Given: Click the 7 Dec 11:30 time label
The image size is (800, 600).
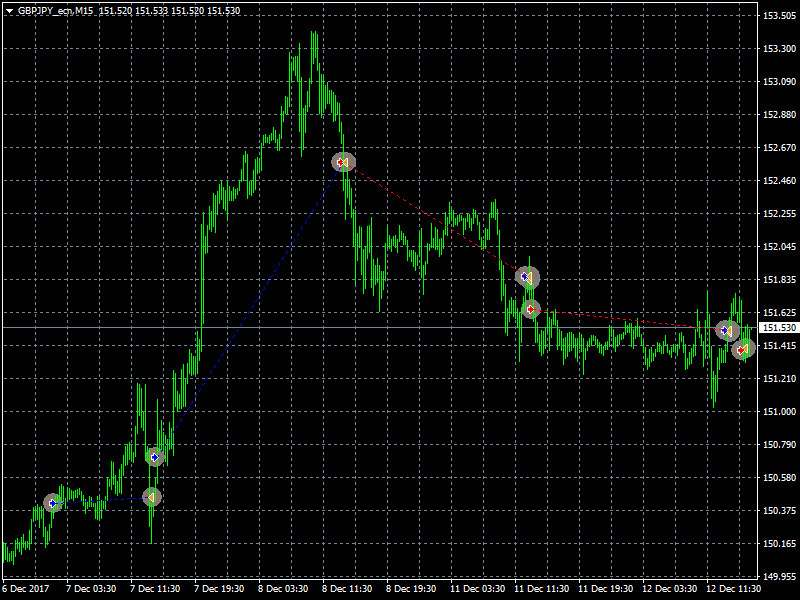Looking at the screenshot, I should 155,589.
